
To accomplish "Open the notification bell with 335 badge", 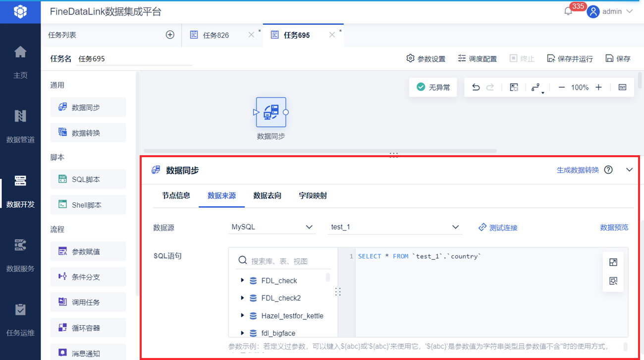I will pos(568,11).
